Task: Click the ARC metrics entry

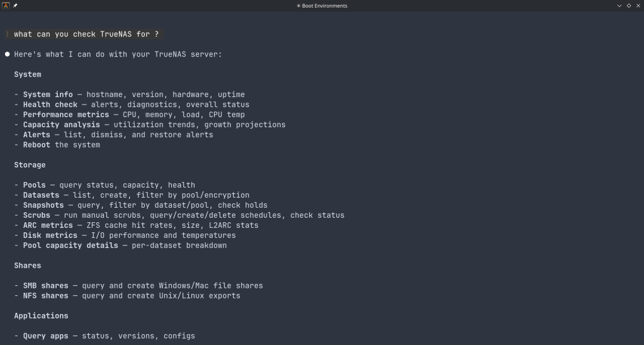Action: (48, 225)
